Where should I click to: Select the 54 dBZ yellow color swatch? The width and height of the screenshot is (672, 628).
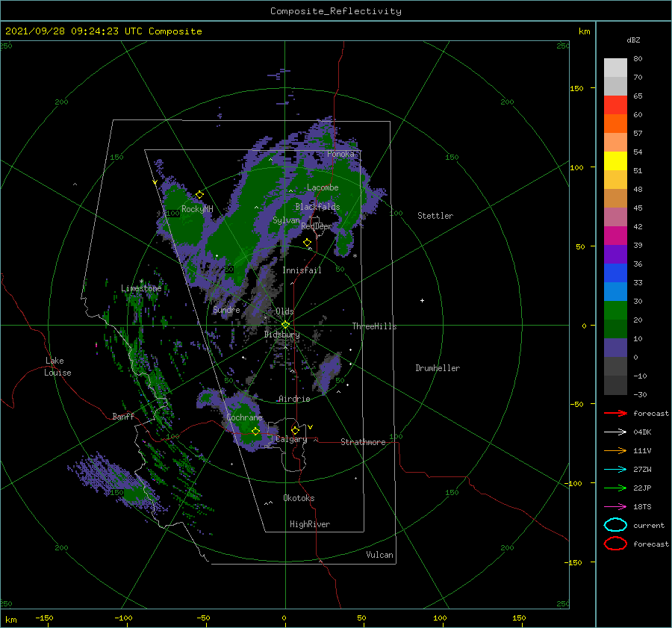coord(615,161)
